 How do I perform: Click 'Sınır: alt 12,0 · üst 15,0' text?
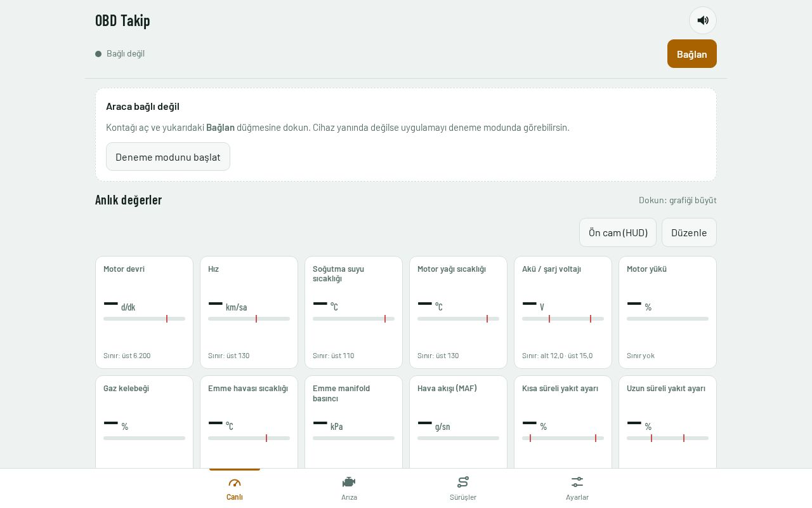pyautogui.click(x=558, y=356)
